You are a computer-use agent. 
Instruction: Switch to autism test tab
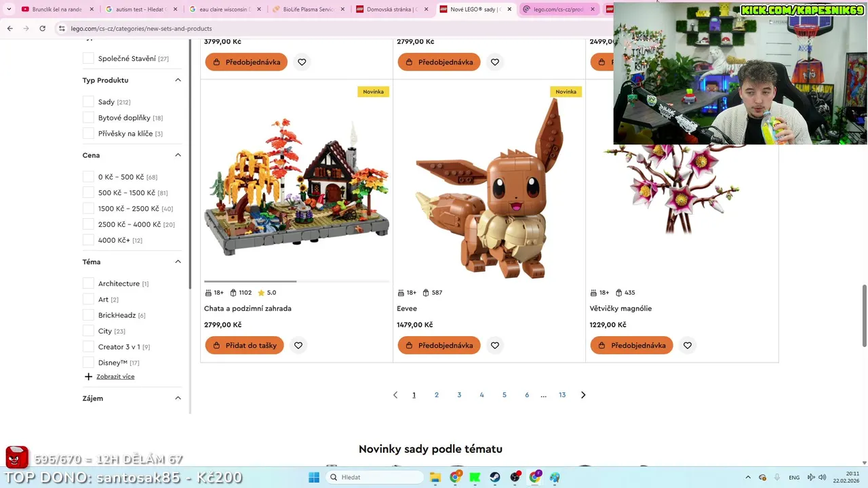pyautogui.click(x=140, y=9)
